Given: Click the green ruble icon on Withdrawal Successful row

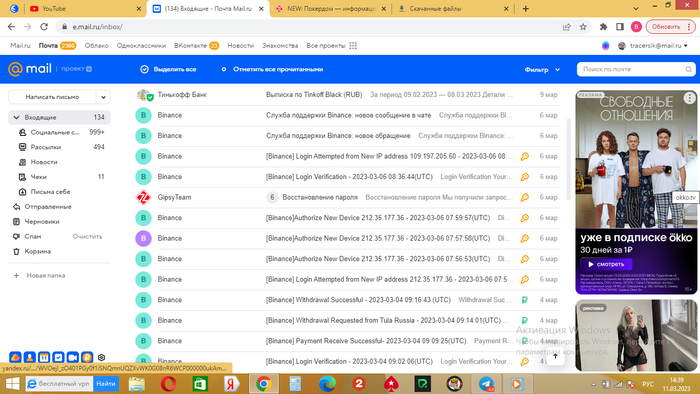Looking at the screenshot, I should pos(525,300).
